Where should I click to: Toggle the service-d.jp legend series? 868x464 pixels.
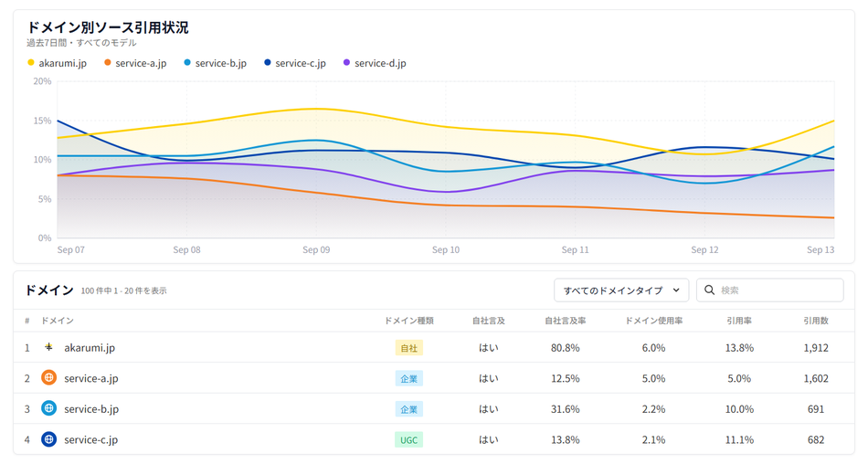pos(375,63)
